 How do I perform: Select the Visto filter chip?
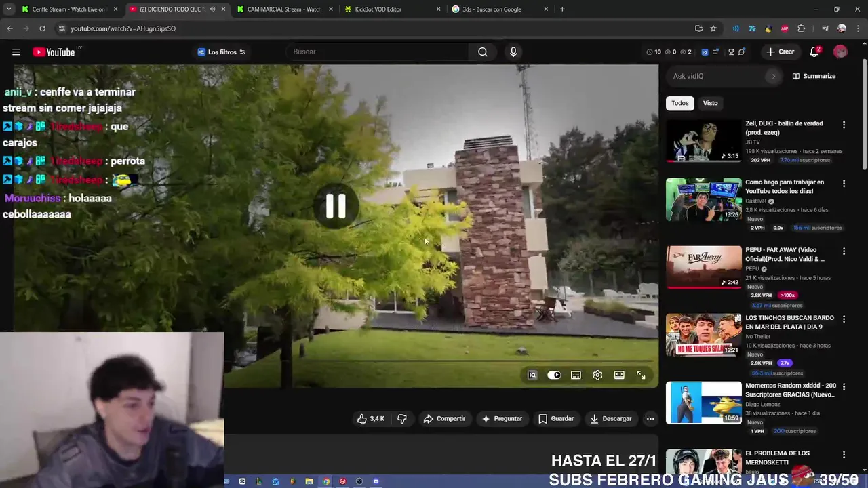[710, 103]
